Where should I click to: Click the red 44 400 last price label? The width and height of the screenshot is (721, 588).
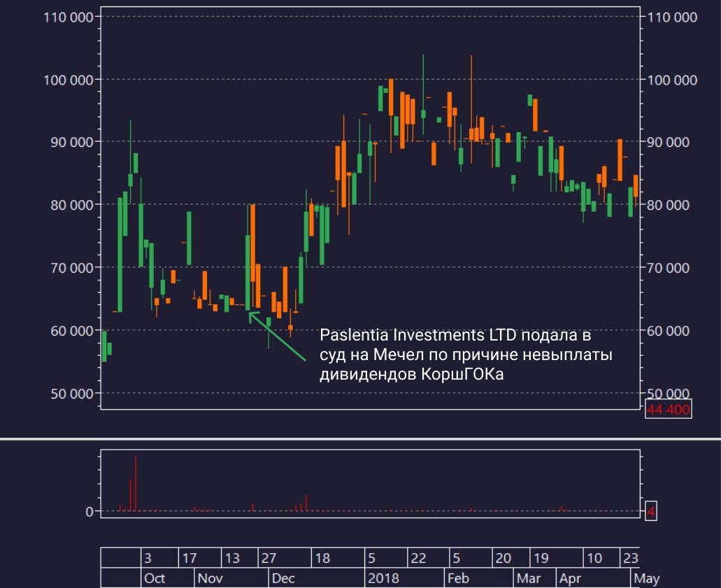[x=669, y=409]
